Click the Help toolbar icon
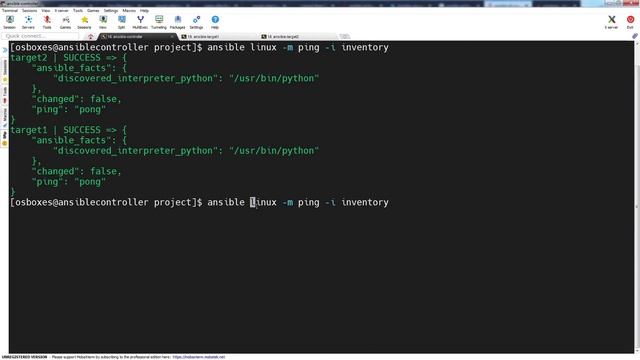This screenshot has width=640, height=360. coord(215,22)
